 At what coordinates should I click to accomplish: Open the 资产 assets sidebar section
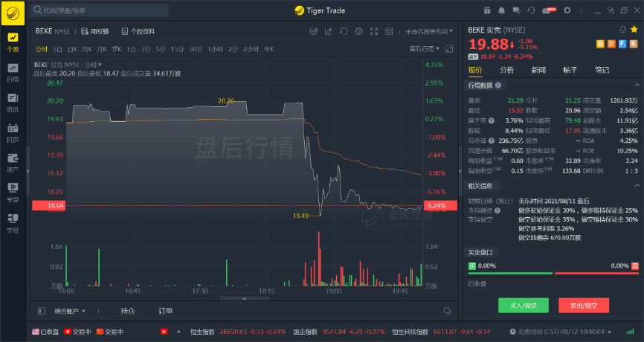click(13, 164)
